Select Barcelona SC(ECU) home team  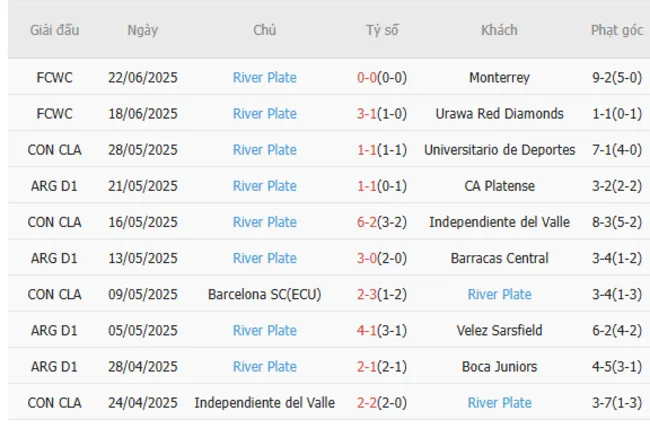tap(264, 294)
